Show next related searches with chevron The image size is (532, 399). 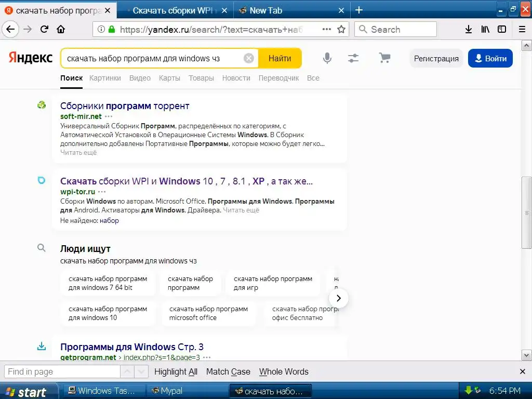pyautogui.click(x=338, y=298)
